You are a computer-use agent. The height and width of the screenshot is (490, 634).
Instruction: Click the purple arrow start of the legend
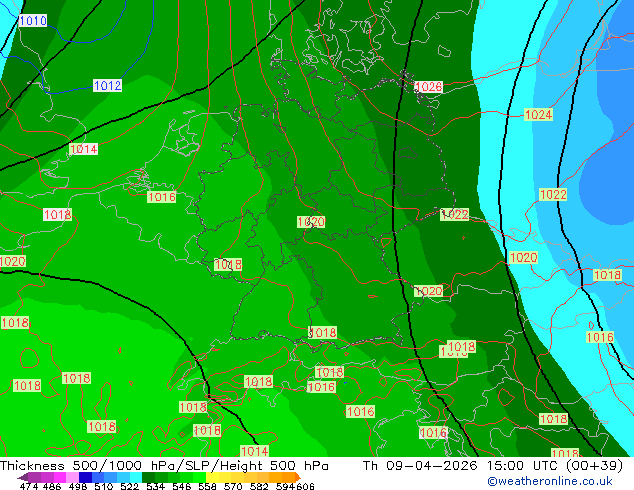click(x=22, y=477)
